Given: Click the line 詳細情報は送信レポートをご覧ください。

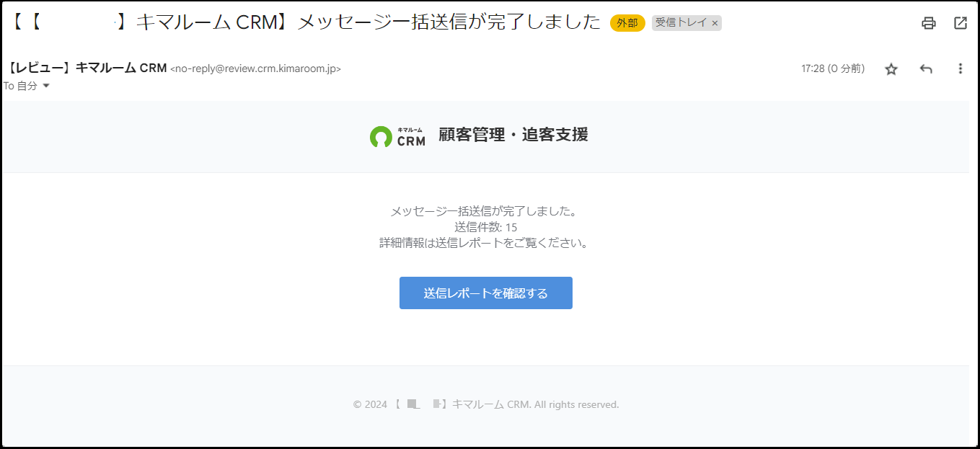Looking at the screenshot, I should [486, 244].
